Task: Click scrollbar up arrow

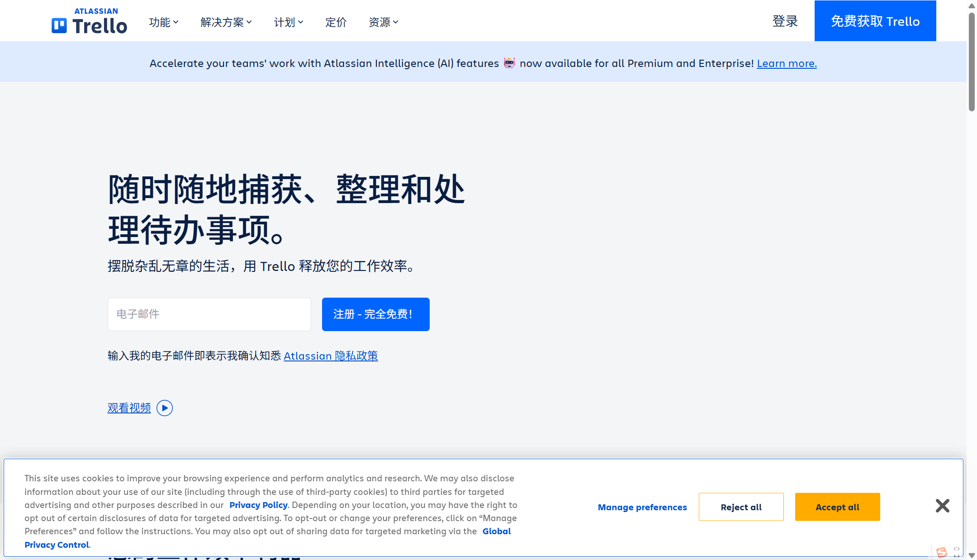Action: (972, 6)
